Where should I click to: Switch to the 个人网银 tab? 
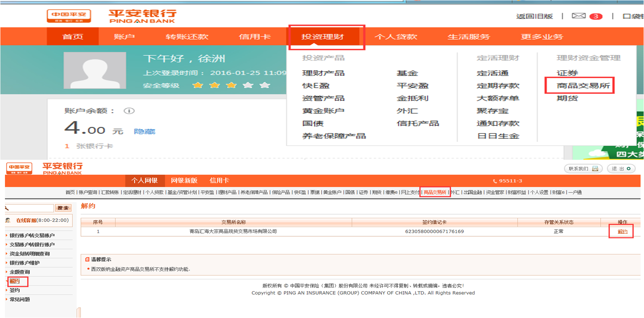(x=145, y=180)
